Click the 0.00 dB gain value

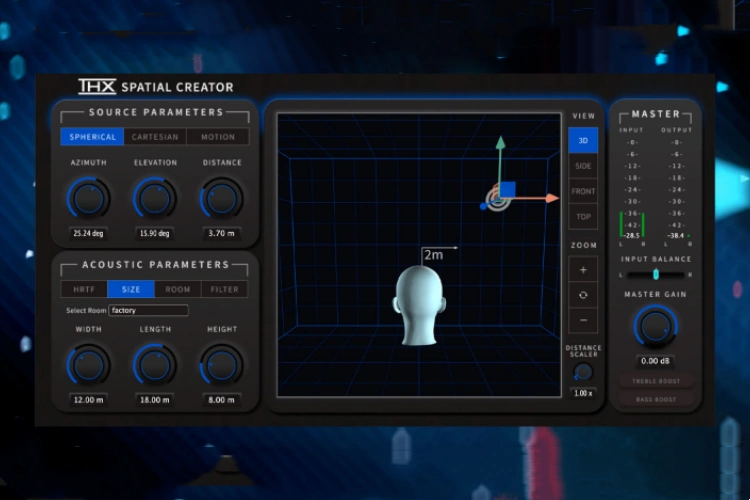[655, 361]
